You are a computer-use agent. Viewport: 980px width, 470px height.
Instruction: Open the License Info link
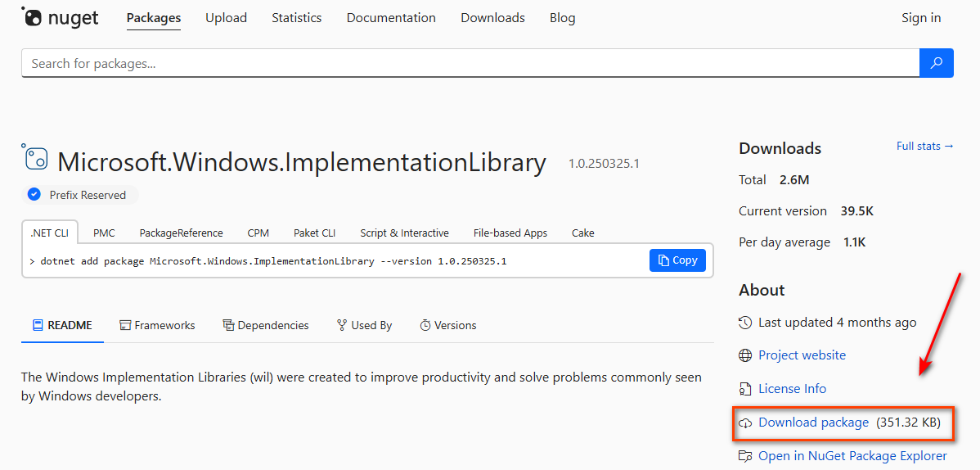point(793,389)
